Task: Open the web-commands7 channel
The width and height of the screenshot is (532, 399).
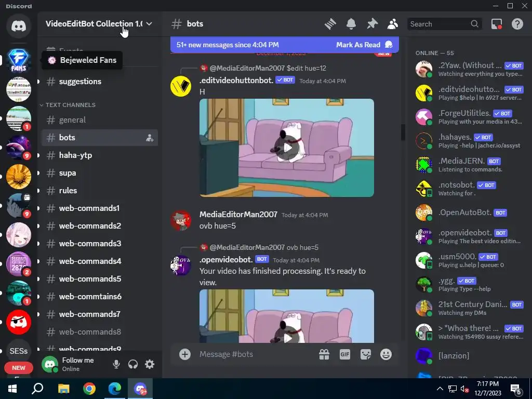Action: 100,314
